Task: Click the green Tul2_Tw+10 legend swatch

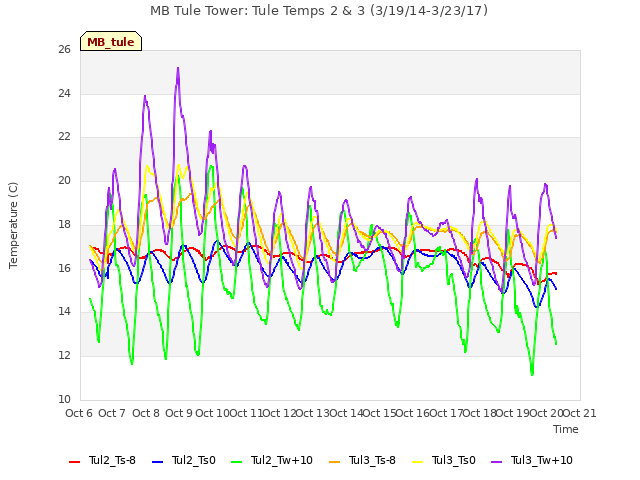Action: pyautogui.click(x=236, y=462)
